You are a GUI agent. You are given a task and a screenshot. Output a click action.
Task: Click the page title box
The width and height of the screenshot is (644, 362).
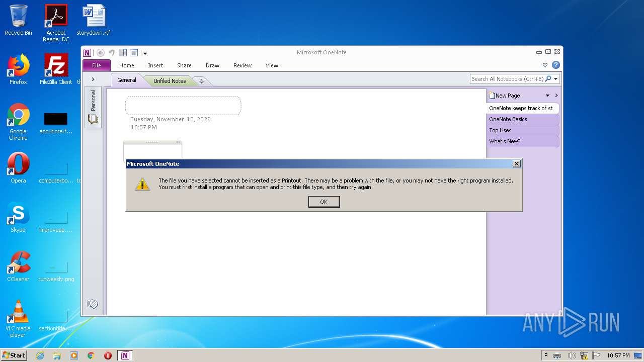tap(183, 106)
